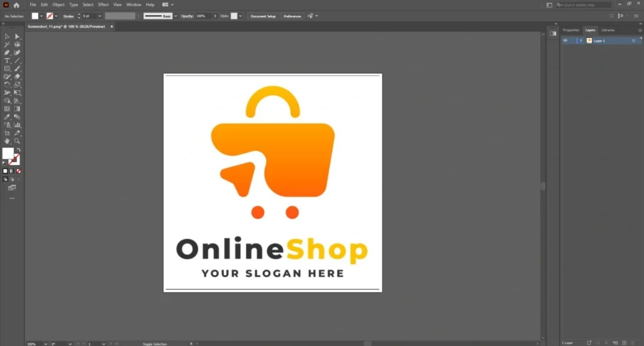Select the Lasso tool
Image resolution: width=644 pixels, height=346 pixels.
coord(17,45)
